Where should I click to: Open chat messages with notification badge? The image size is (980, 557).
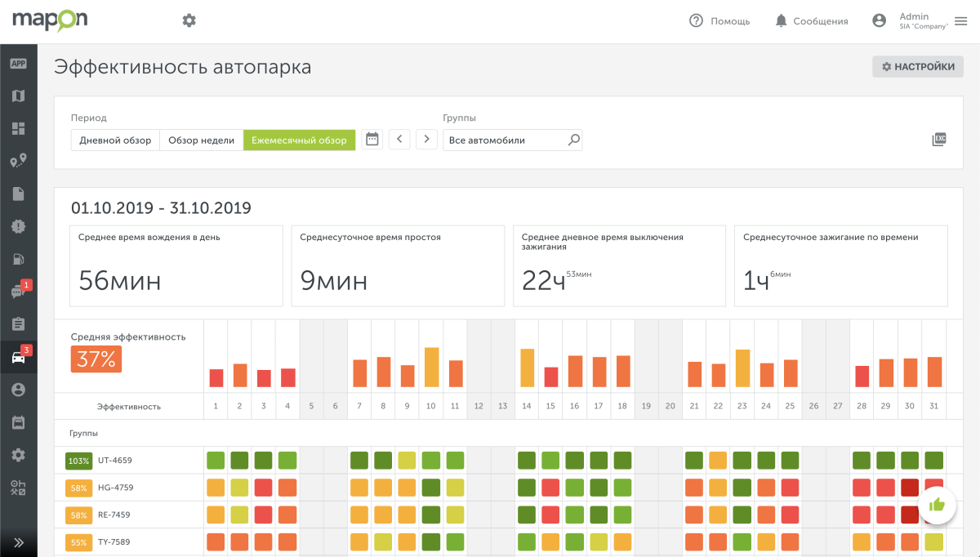coord(18,292)
